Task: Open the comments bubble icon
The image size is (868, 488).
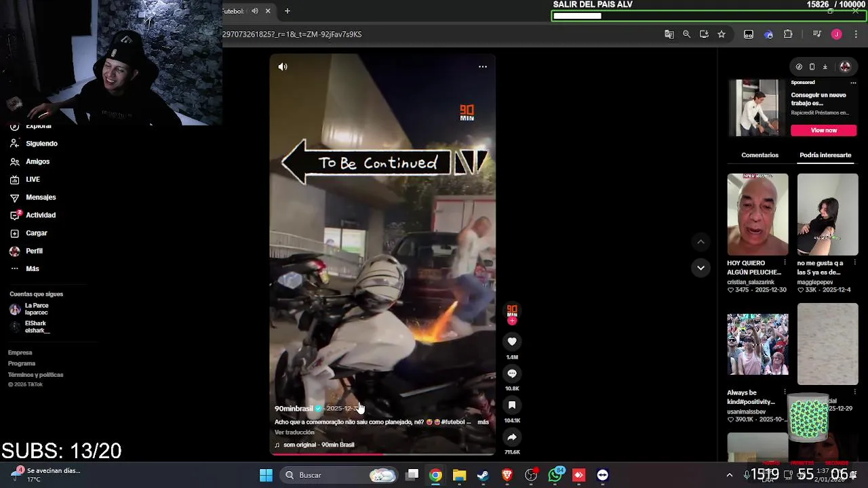Action: pyautogui.click(x=512, y=373)
